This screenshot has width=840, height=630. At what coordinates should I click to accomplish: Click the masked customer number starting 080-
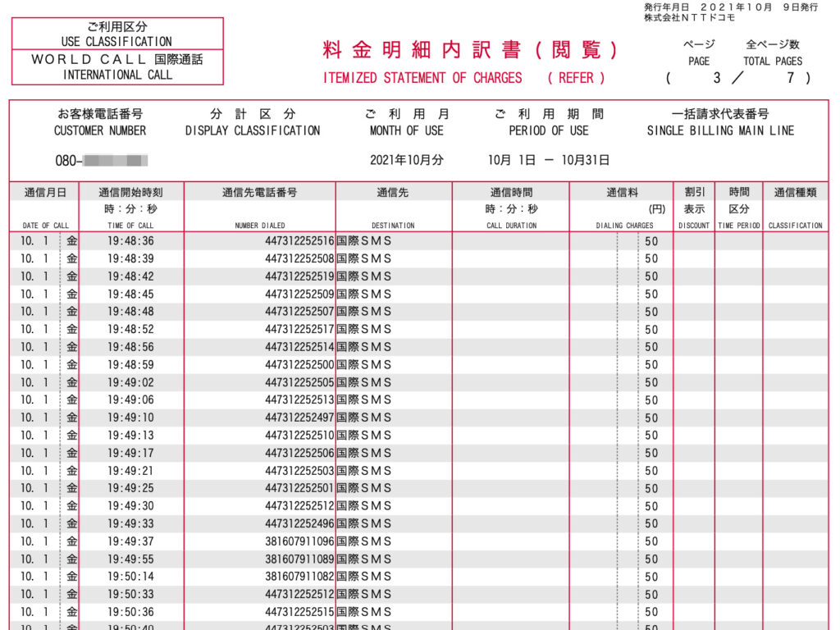pos(102,161)
